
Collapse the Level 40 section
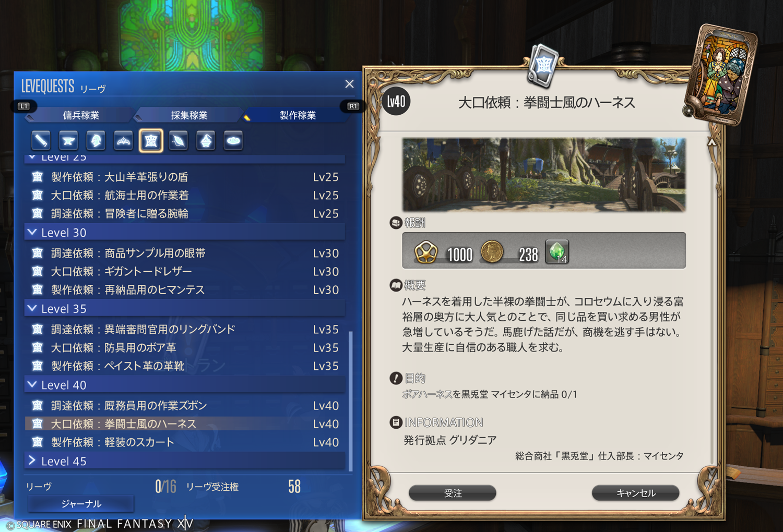pyautogui.click(x=185, y=384)
